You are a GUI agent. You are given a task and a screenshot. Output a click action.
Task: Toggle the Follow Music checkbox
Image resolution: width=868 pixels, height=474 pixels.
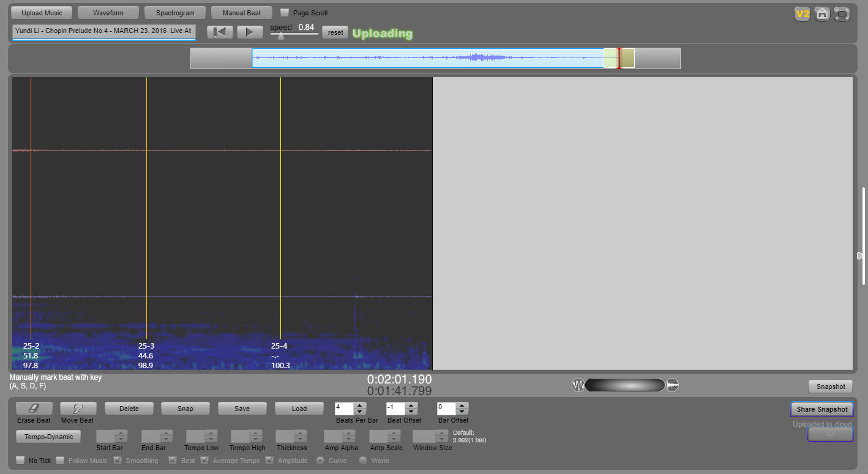[x=60, y=461]
